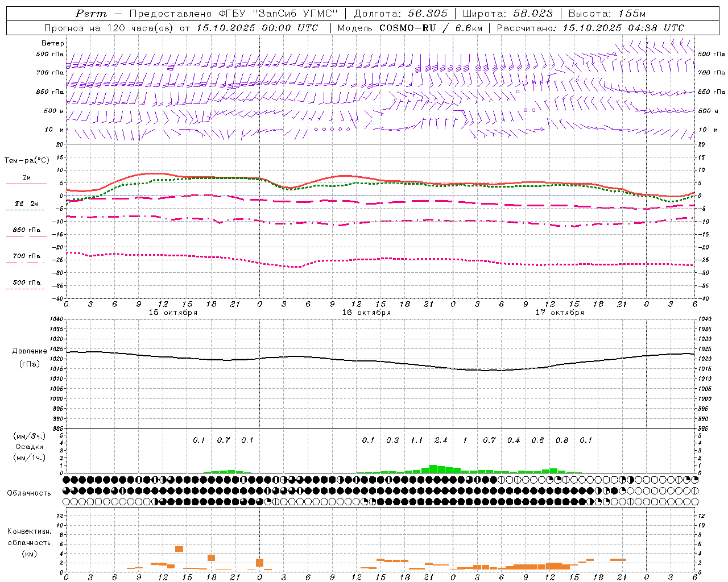Image resolution: width=728 pixels, height=582 pixels.
Task: Click the "Тем-ра(°C)" temperature panel label
Action: pos(27,161)
